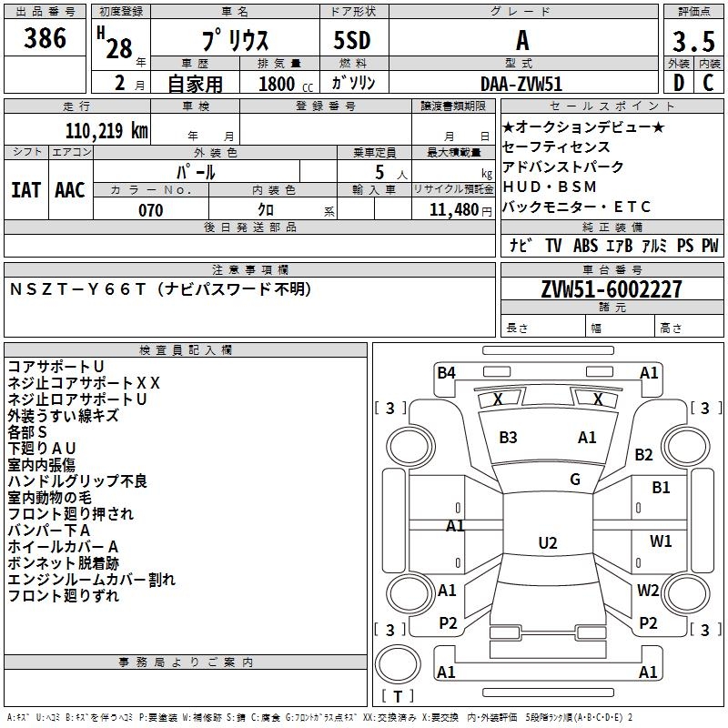
Task: Click the G windshield mark on diagram
Action: 575,480
